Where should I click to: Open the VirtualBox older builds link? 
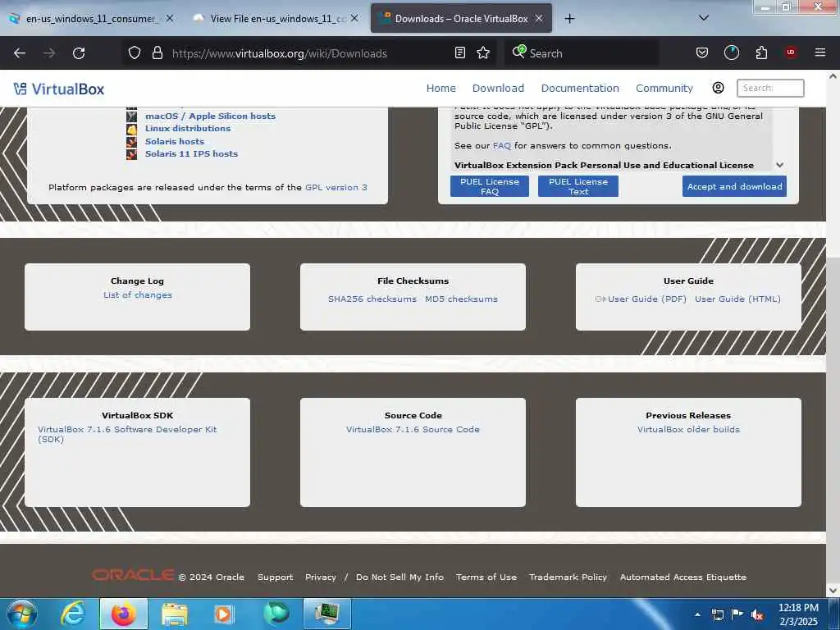(688, 430)
